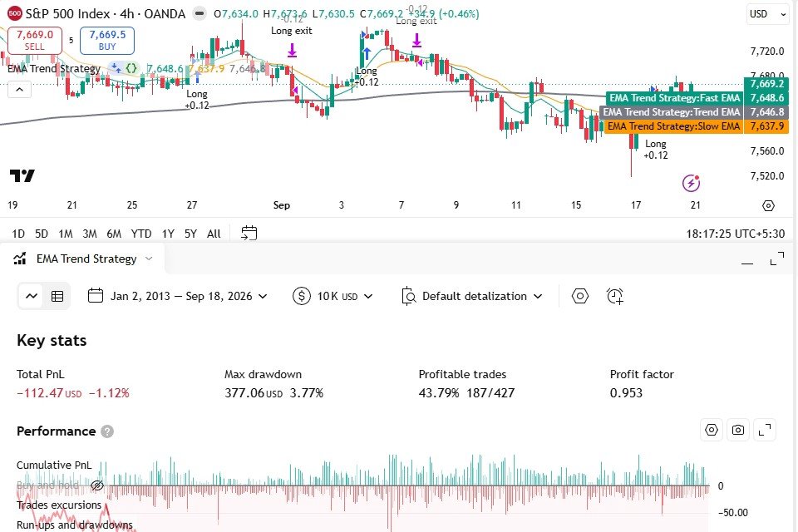The width and height of the screenshot is (798, 532).
Task: Open the 10K USD initial capital dropdown
Action: (332, 296)
